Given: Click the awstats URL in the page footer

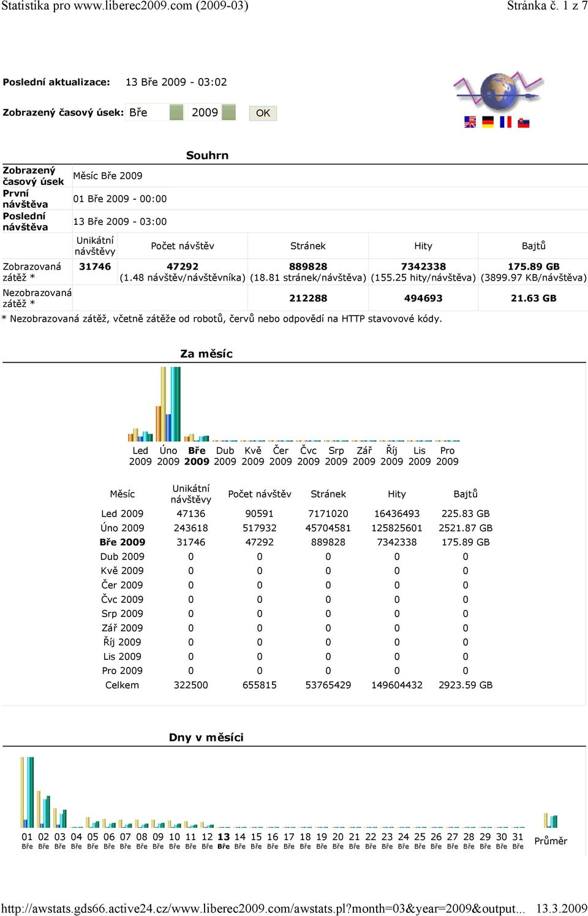Looking at the screenshot, I should [x=263, y=908].
